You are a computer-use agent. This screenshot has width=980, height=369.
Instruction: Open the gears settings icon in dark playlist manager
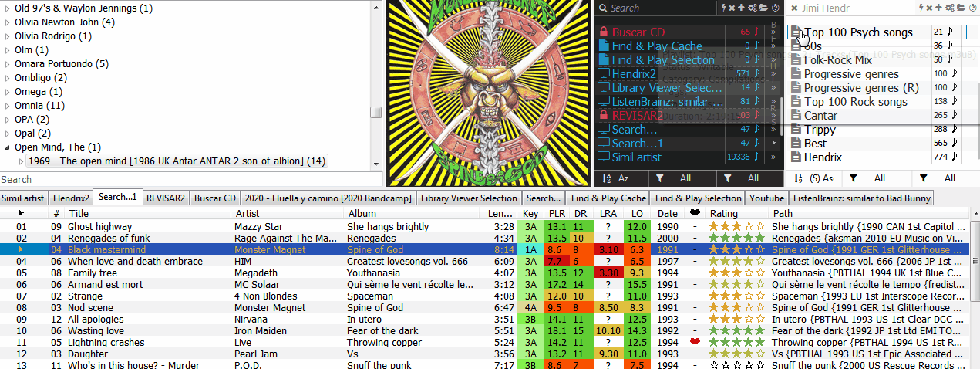(752, 8)
